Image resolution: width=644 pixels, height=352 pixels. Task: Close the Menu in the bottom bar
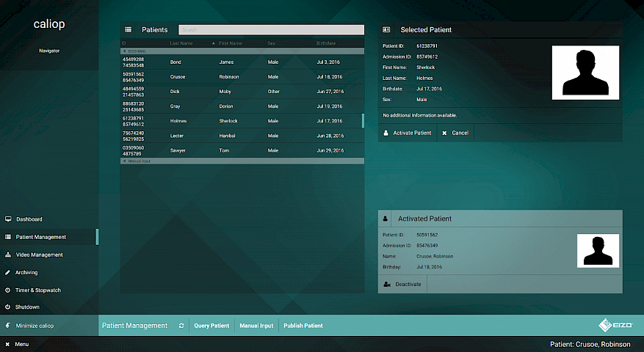click(x=8, y=344)
